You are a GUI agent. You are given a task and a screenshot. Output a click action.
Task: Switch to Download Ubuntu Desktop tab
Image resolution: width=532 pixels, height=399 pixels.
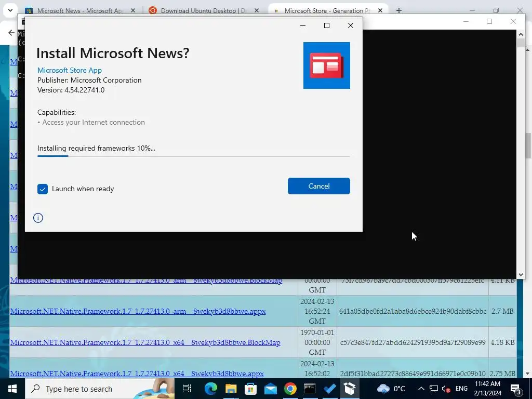203,10
